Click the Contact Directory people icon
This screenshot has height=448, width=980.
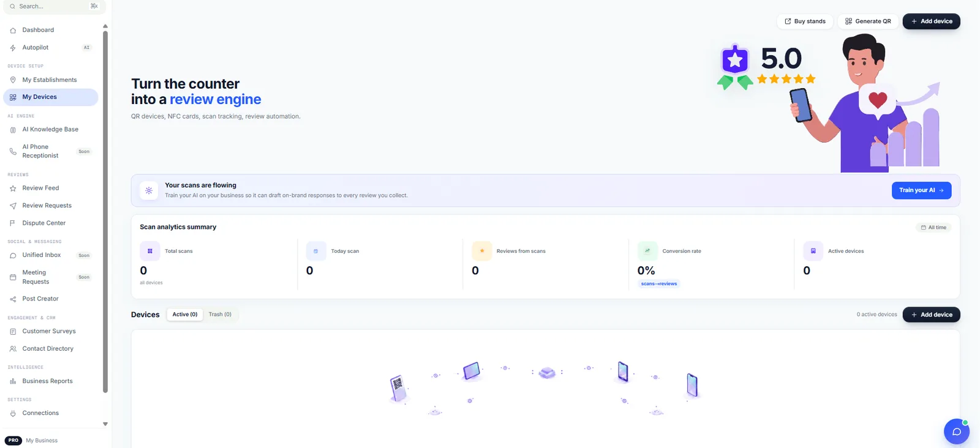point(13,349)
